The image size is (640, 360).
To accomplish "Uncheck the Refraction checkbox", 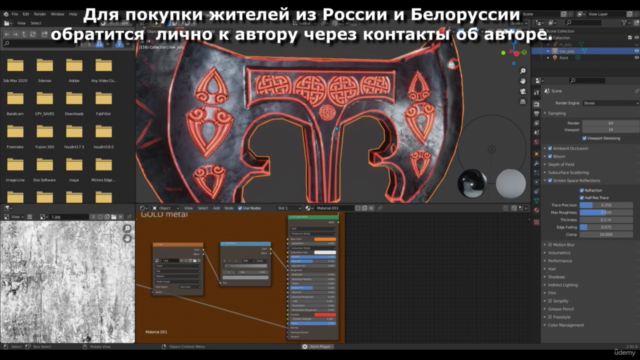I will coord(582,190).
